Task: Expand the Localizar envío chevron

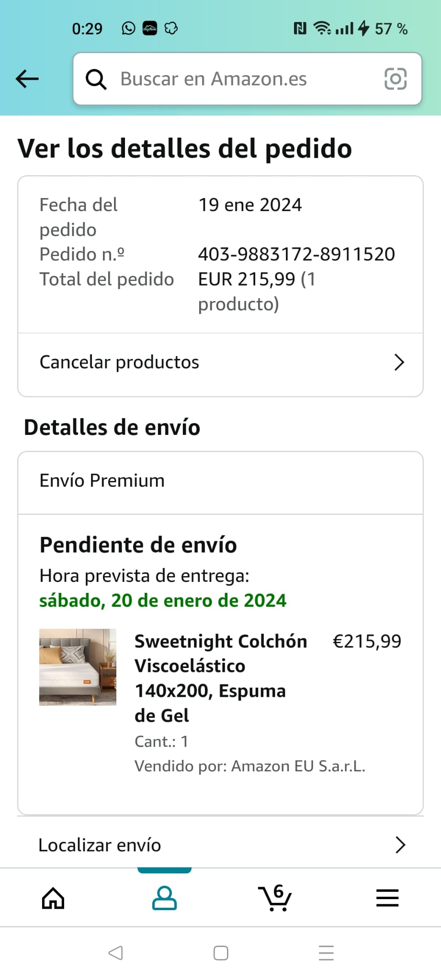Action: (400, 845)
